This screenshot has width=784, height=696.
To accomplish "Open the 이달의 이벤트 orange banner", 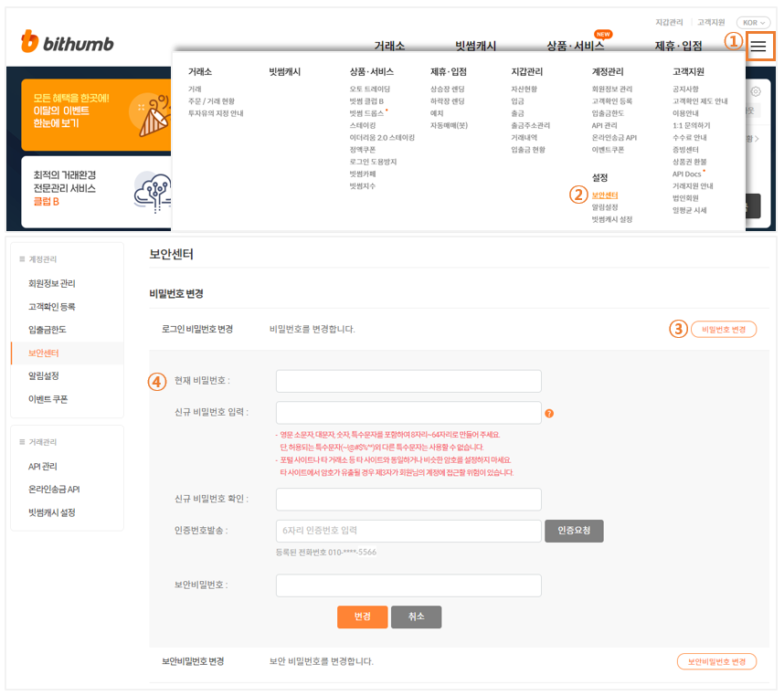I will pyautogui.click(x=96, y=114).
